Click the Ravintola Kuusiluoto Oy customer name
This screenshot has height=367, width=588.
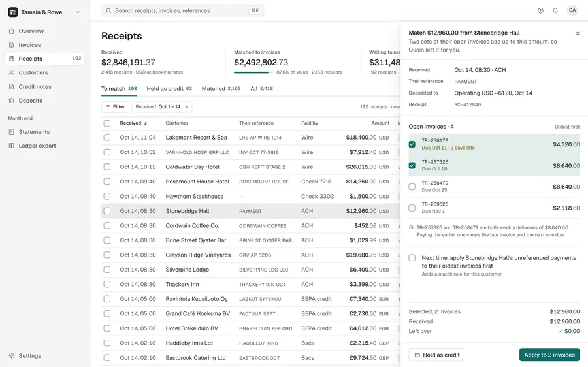(197, 299)
